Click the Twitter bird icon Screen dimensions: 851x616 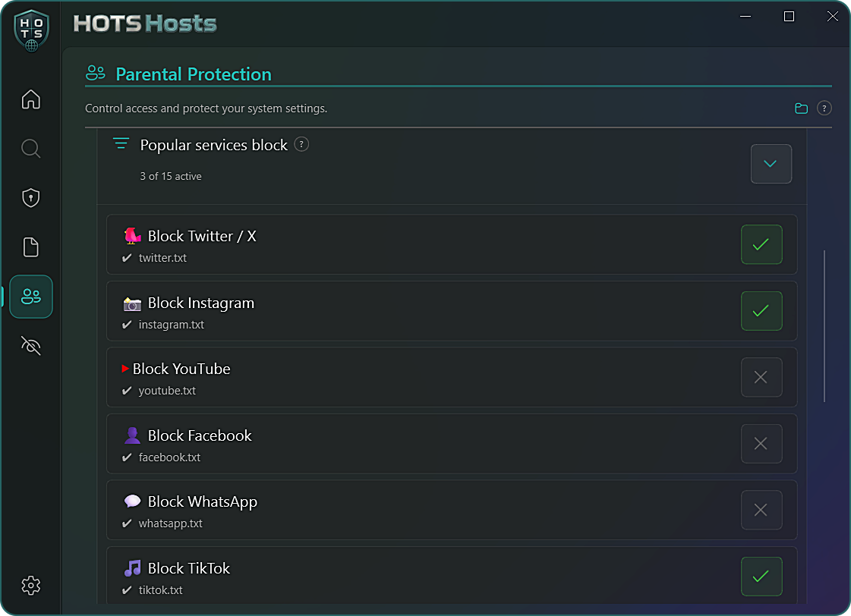(132, 236)
